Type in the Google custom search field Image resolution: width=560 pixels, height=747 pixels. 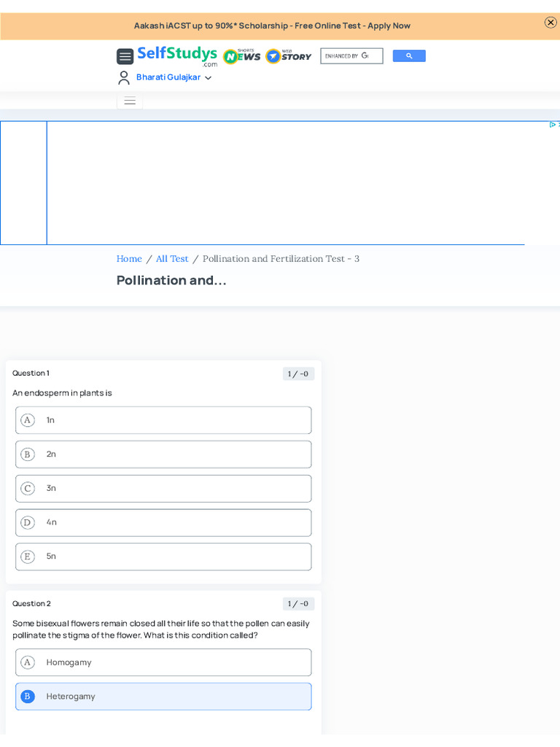351,56
